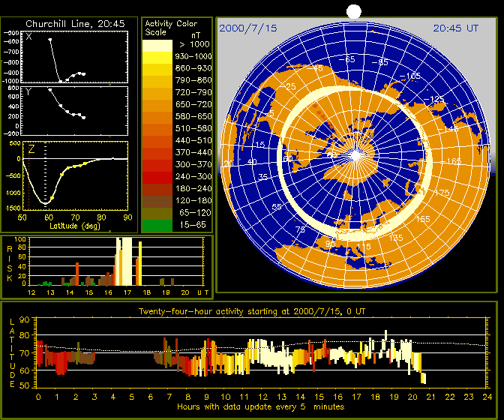The width and height of the screenshot is (504, 420).
Task: Select hour 20 on the 24-hour timeline
Action: click(x=412, y=397)
